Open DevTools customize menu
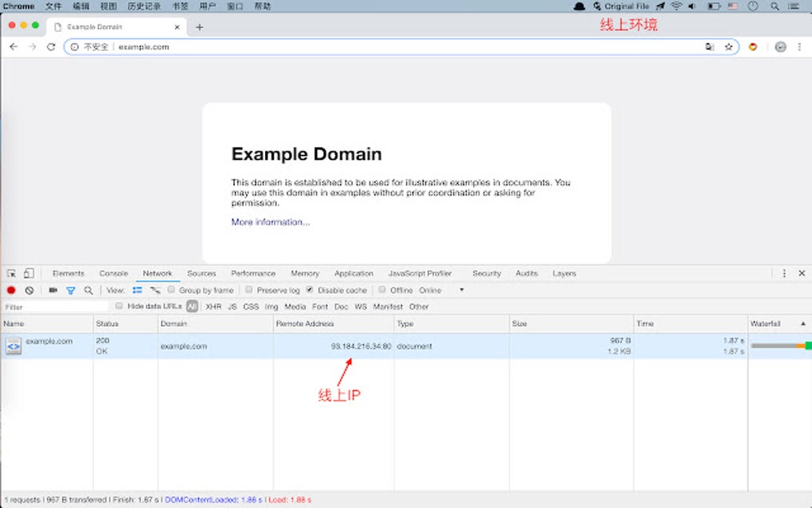The image size is (812, 508). [x=784, y=273]
